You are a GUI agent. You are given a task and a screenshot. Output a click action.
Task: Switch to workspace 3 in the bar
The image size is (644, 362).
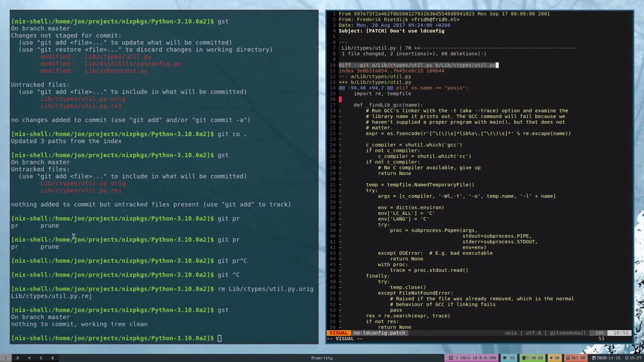tap(17, 358)
